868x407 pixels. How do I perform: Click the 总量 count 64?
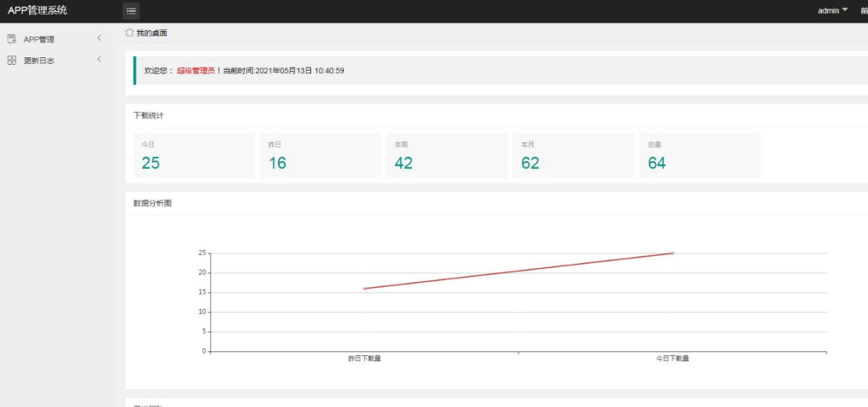(657, 163)
